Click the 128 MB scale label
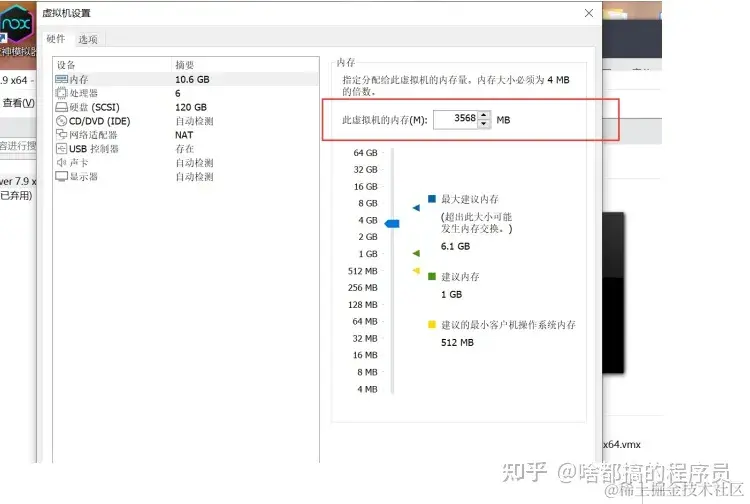 (363, 305)
